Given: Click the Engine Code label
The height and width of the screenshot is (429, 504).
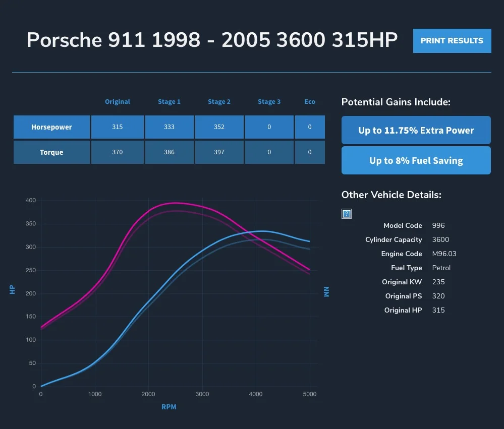Looking at the screenshot, I should pos(402,254).
